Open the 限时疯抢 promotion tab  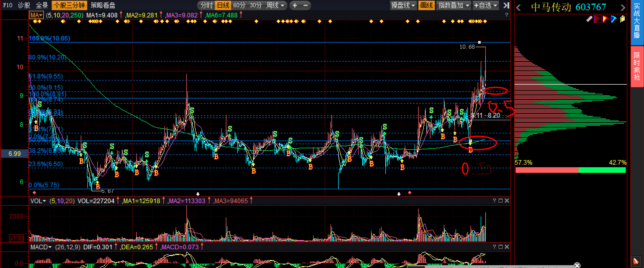637,66
